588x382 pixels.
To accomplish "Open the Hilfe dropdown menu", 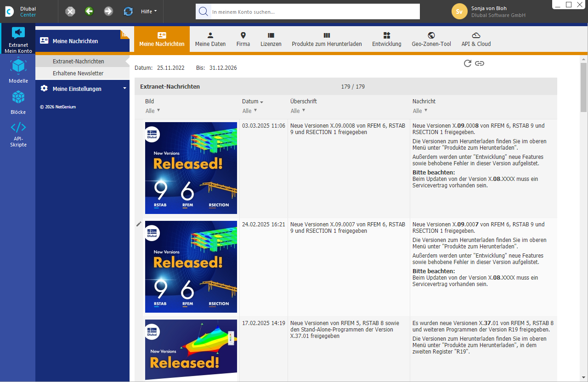I will [149, 11].
